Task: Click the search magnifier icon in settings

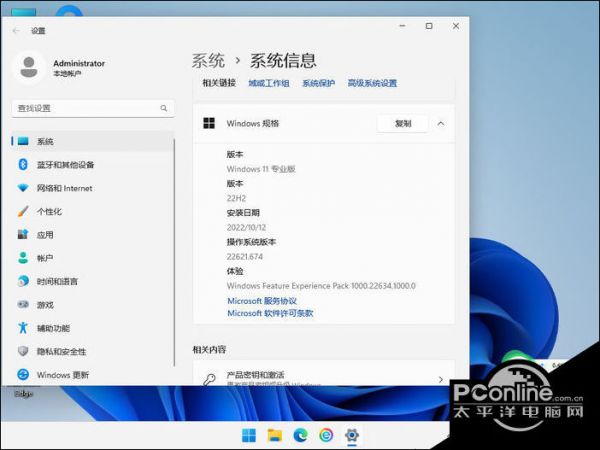Action: (164, 108)
